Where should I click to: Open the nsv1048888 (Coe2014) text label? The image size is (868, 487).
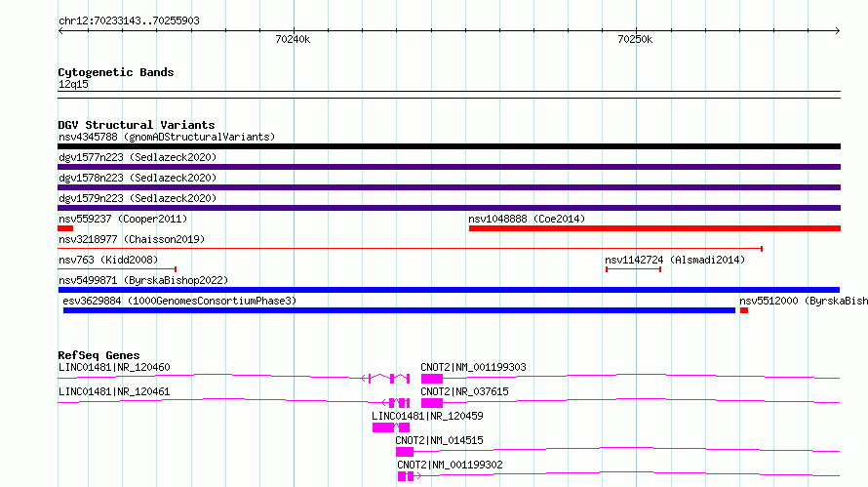[527, 219]
